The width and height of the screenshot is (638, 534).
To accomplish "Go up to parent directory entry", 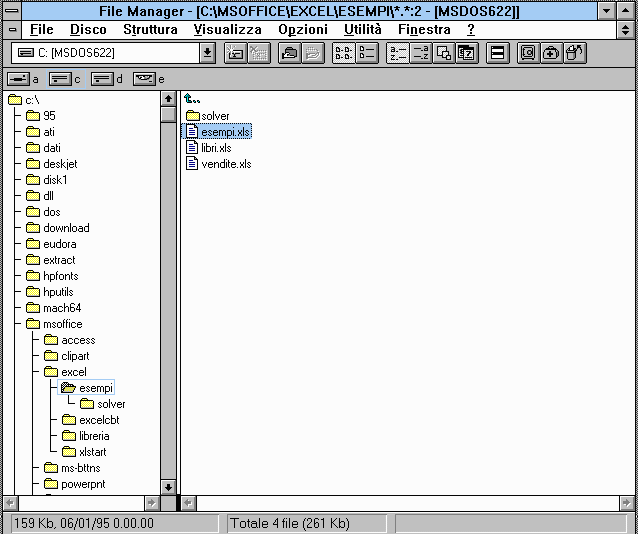I will point(194,99).
